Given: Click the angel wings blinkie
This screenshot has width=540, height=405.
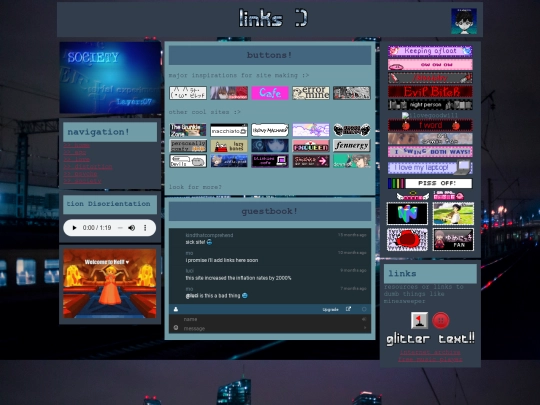Looking at the screenshot, I should click(413, 196).
